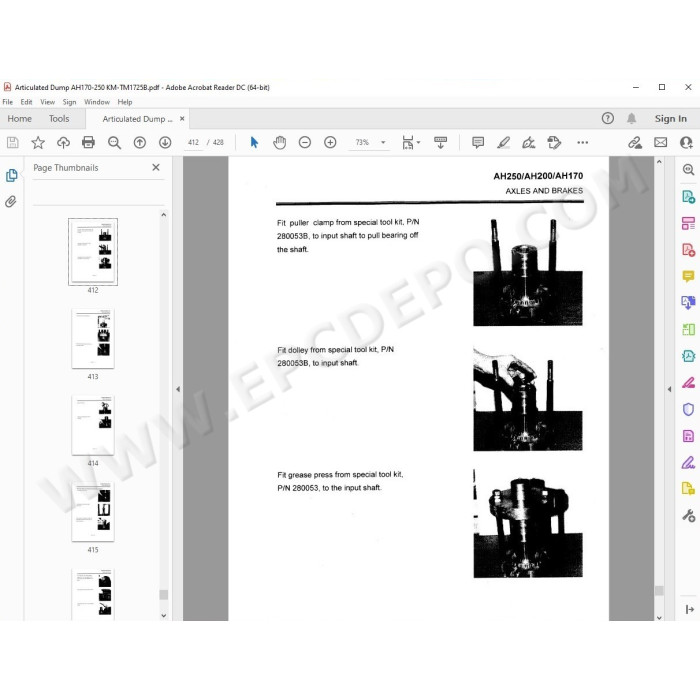Image resolution: width=700 pixels, height=700 pixels.
Task: Collapse the left navigation pane arrow
Action: click(178, 389)
